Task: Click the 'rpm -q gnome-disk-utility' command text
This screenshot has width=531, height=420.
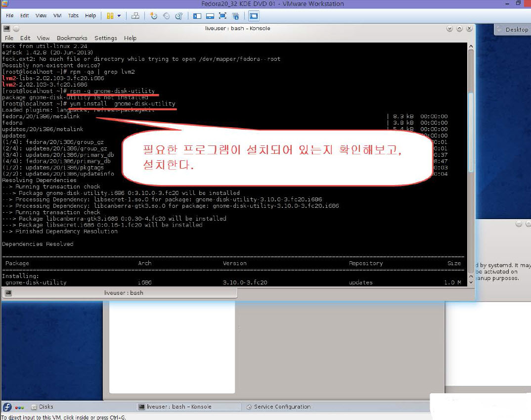Action: coord(112,91)
